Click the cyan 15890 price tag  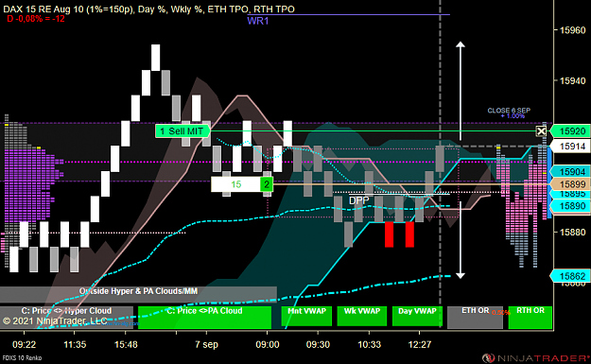point(571,206)
